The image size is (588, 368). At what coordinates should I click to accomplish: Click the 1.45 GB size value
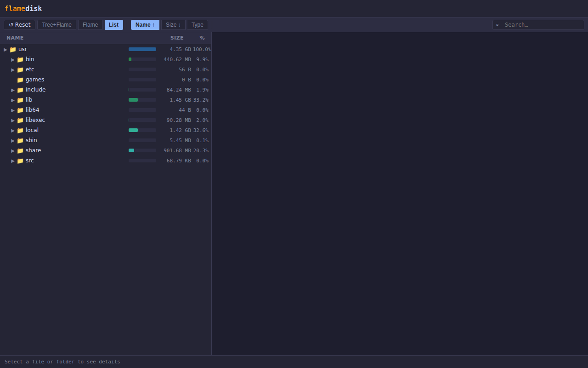[180, 100]
